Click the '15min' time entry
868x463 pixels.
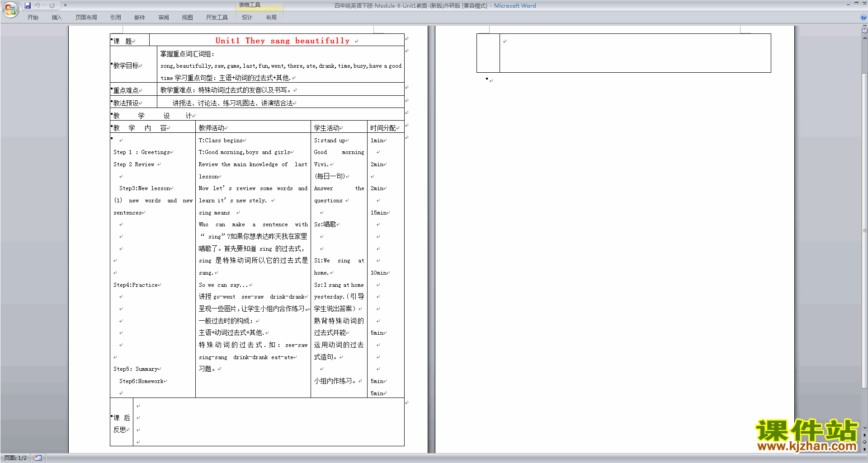click(x=378, y=213)
